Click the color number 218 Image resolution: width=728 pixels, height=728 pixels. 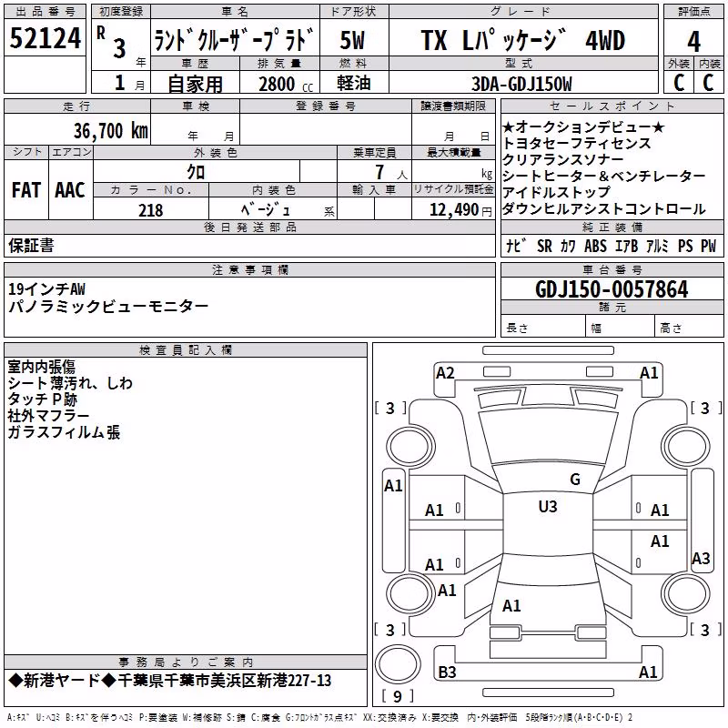point(150,210)
